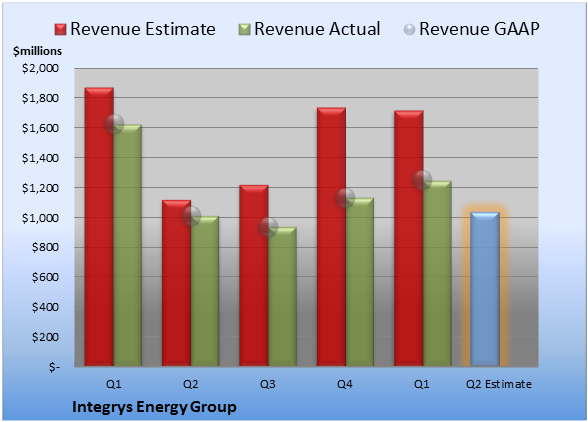
Task: Click the 'Q4' category label
Action: (x=345, y=384)
